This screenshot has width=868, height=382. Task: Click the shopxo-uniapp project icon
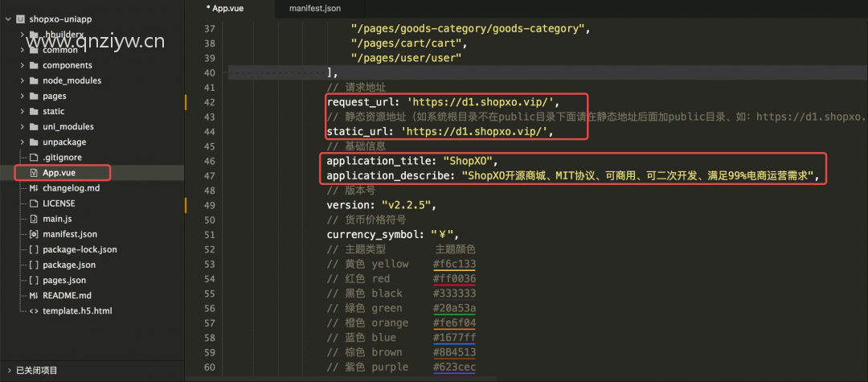[20, 19]
